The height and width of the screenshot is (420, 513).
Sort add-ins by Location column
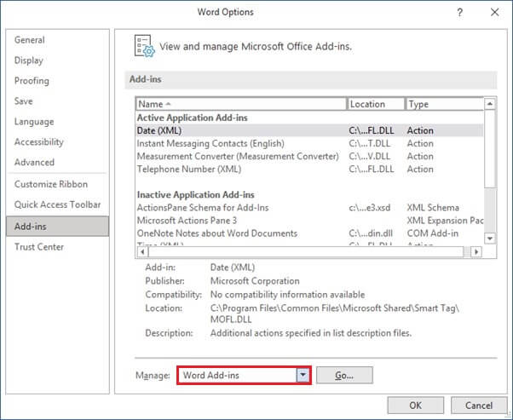coord(376,104)
